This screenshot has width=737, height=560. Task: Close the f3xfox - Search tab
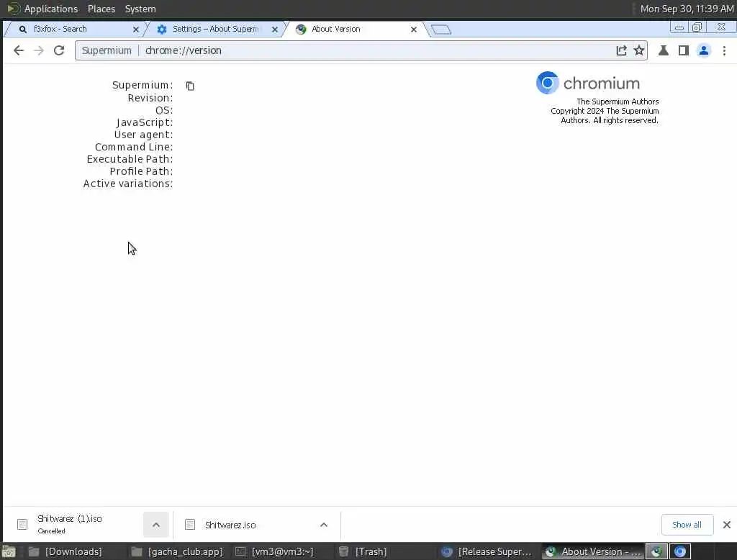tap(136, 30)
